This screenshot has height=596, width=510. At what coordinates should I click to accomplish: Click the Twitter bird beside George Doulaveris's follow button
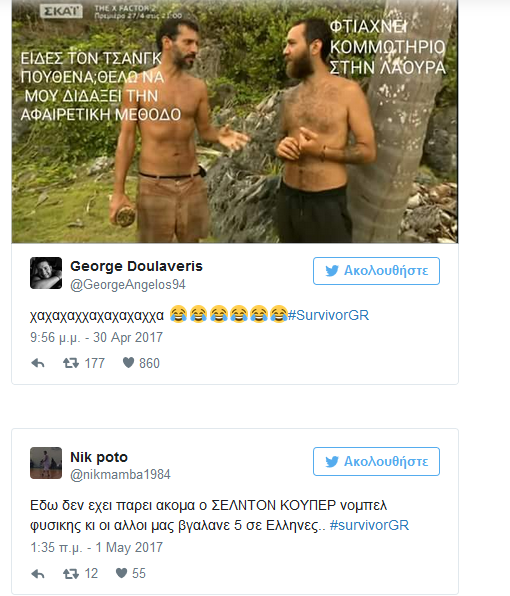(332, 271)
